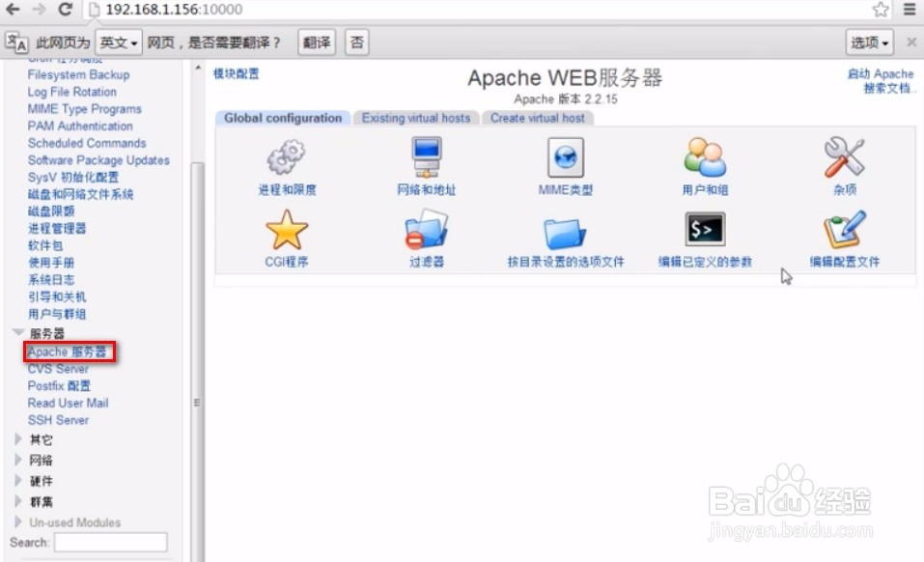The width and height of the screenshot is (924, 562).
Task: Open SysV 初始化配置 link
Action: [x=73, y=178]
